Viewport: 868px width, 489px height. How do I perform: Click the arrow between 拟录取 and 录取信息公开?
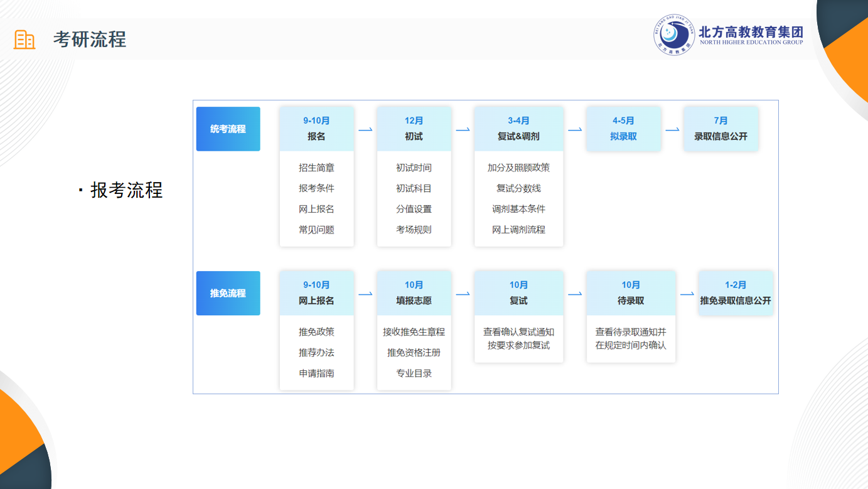(672, 130)
